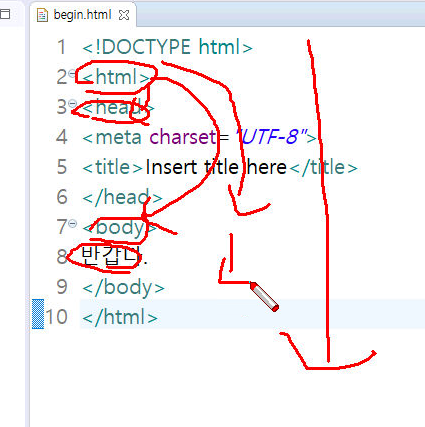Click the closing title tag on line 5
This screenshot has width=425, height=427.
[323, 167]
